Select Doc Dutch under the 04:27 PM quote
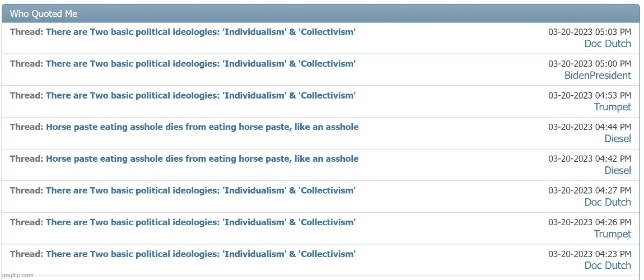Image resolution: width=644 pixels, height=280 pixels. point(608,202)
